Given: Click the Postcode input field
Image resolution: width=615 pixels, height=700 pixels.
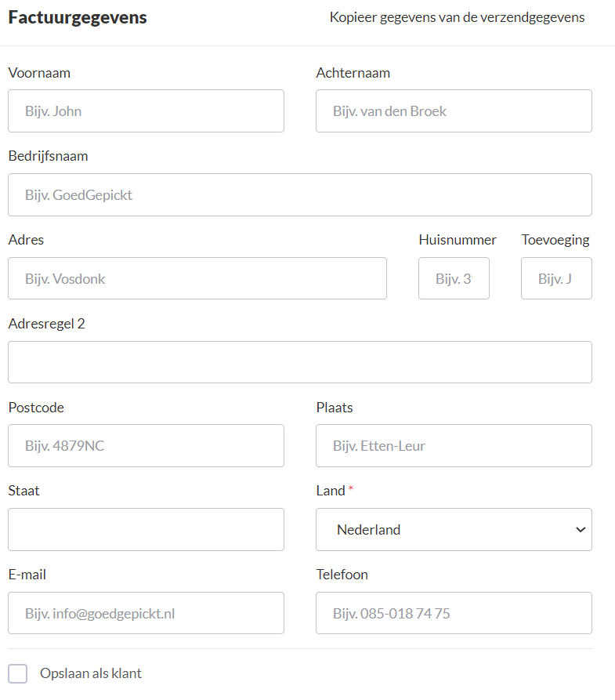Looking at the screenshot, I should click(x=146, y=445).
